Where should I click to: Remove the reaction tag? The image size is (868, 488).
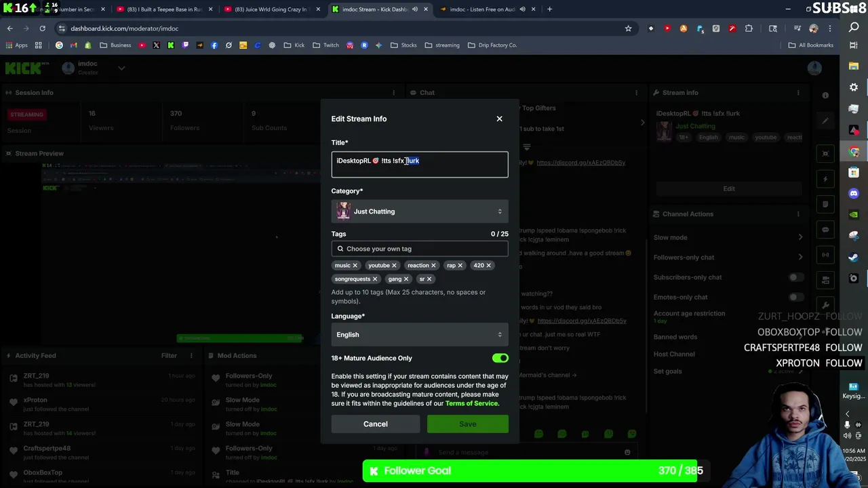tap(433, 266)
